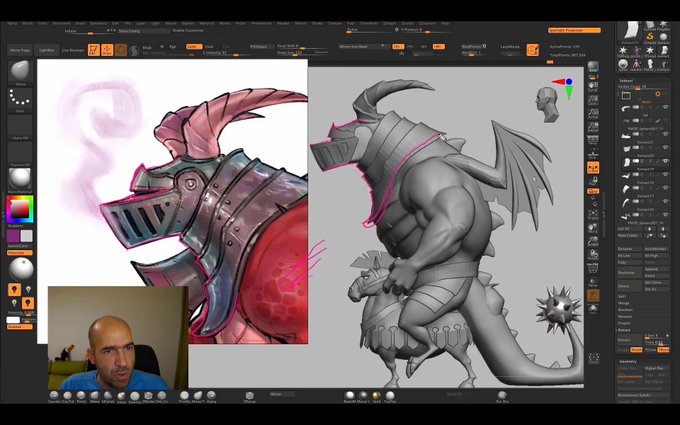Image resolution: width=680 pixels, height=425 pixels.
Task: Open the Brush menu
Action: (x=27, y=23)
